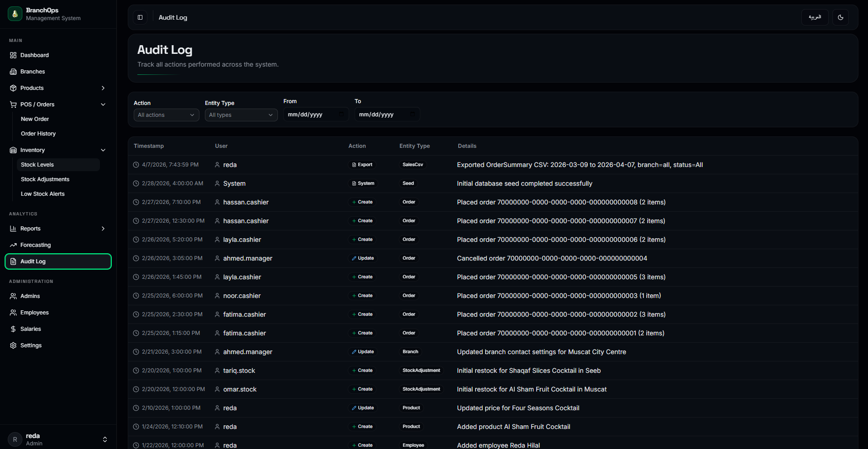The width and height of the screenshot is (868, 449).
Task: Click the SalesCsv entity badge
Action: (x=413, y=165)
